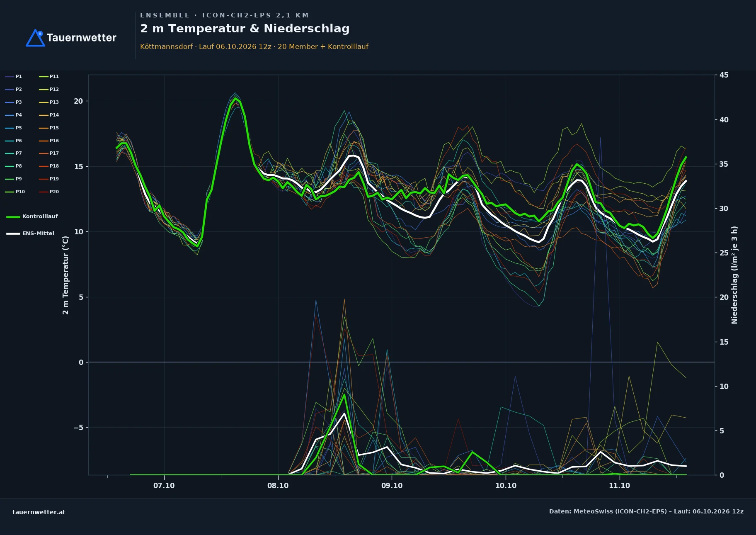Select legend entry P9
The image size is (756, 535).
pyautogui.click(x=13, y=179)
